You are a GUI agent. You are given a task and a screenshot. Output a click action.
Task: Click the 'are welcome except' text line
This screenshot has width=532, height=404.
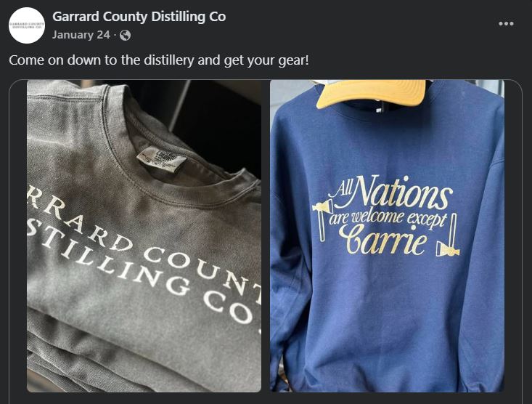(387, 218)
